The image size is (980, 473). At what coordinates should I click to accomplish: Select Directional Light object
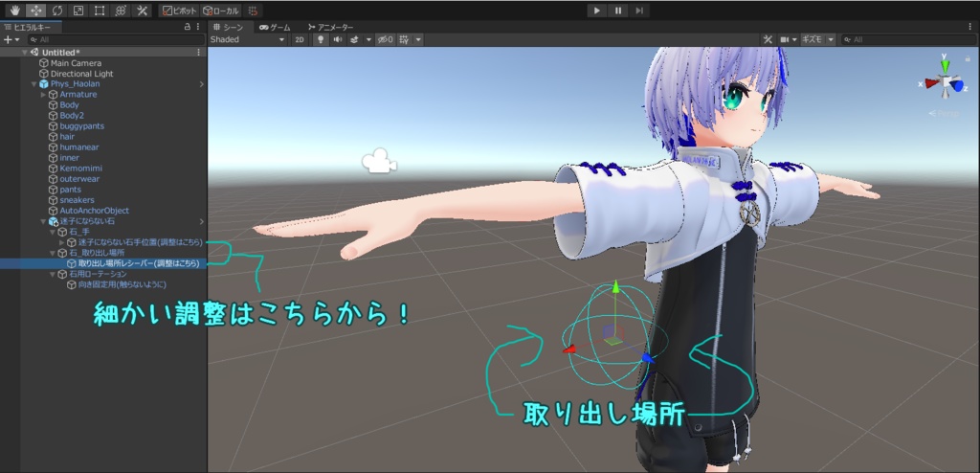coord(82,74)
